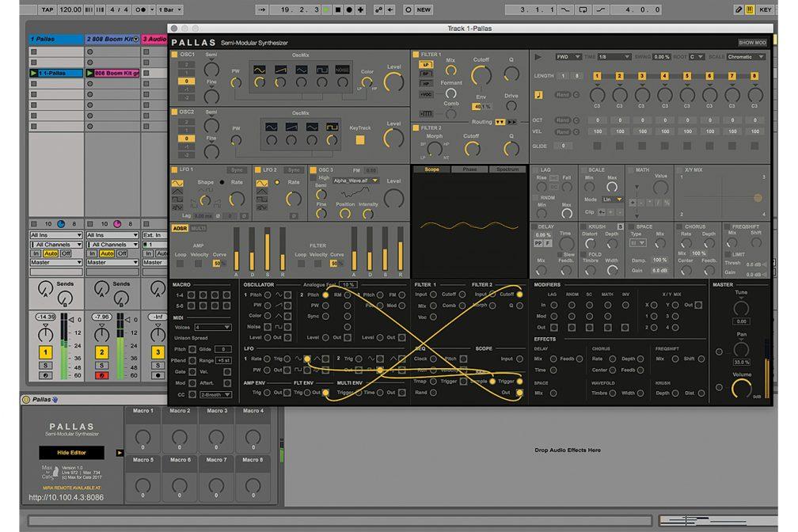Click sequencer play triangle icon
Screen dimensions: 798x532
[x=538, y=57]
